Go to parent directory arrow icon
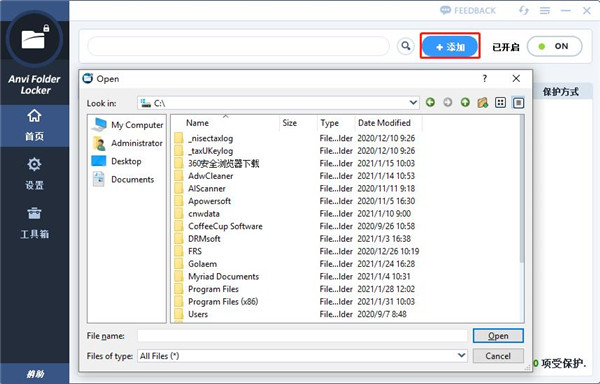 pyautogui.click(x=465, y=103)
